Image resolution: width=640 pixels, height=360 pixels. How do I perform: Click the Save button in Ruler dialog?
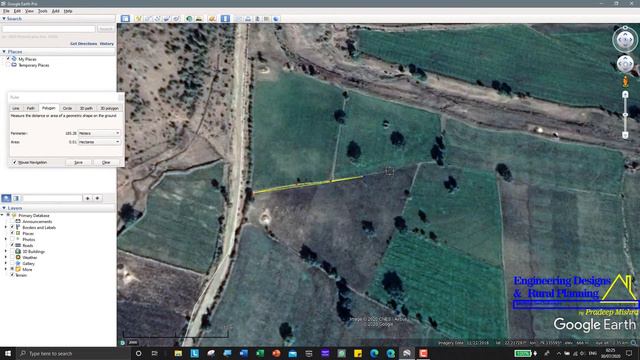(x=78, y=162)
